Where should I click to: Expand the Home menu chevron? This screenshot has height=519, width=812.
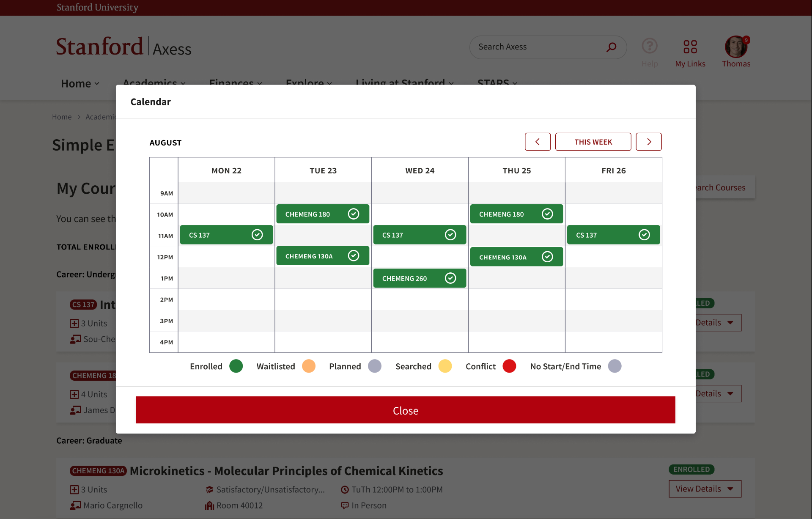(x=97, y=83)
